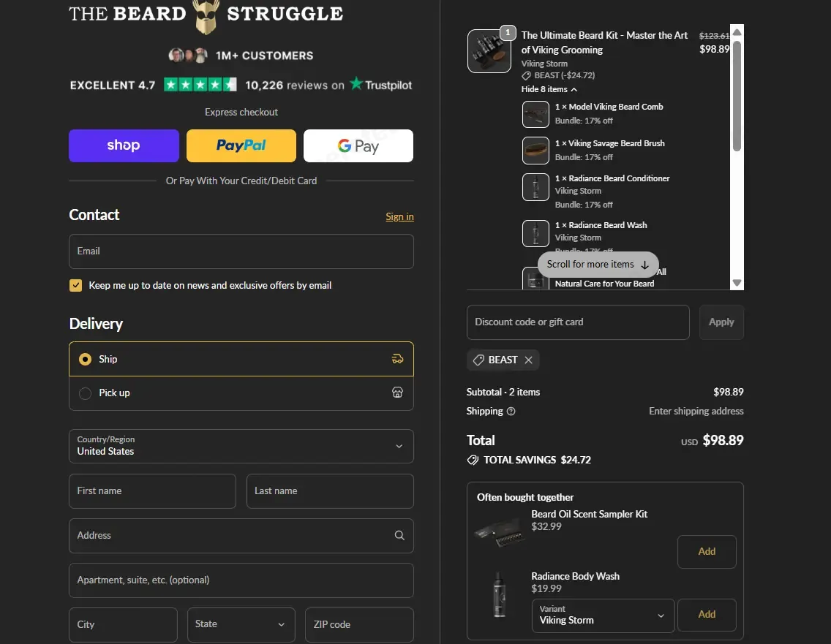The height and width of the screenshot is (644, 831).
Task: Open the State dropdown
Action: (241, 624)
